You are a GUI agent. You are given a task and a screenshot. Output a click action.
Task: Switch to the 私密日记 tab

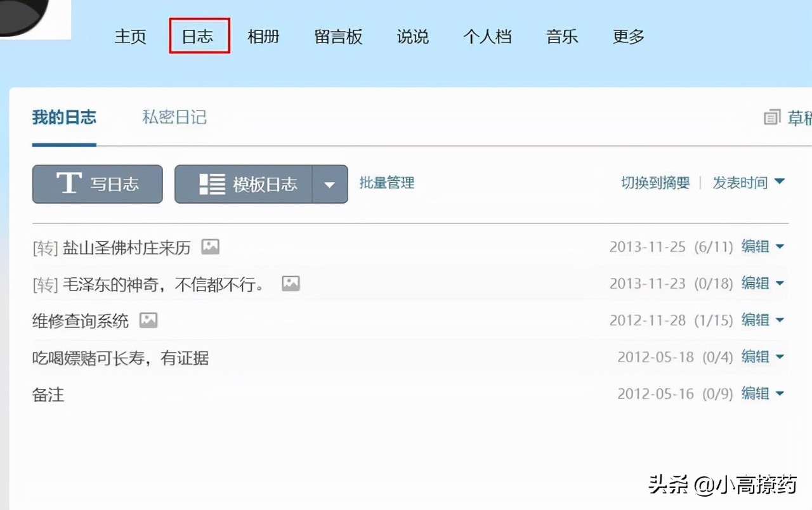[x=174, y=117]
